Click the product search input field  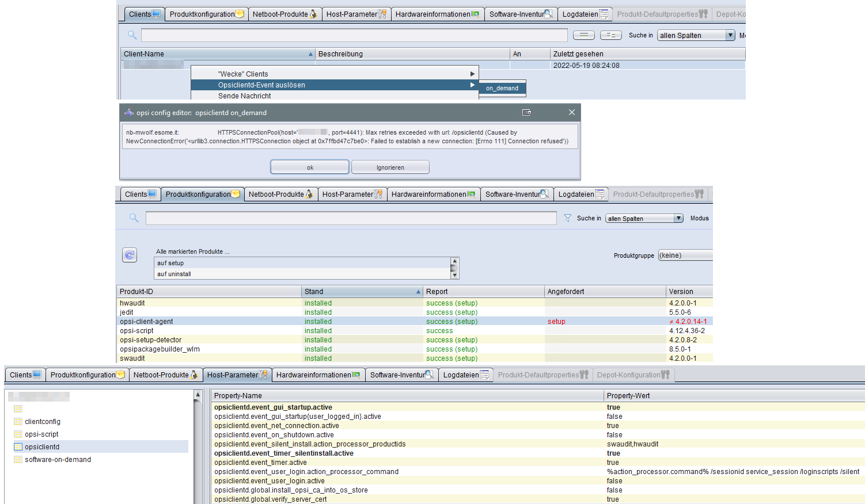351,218
